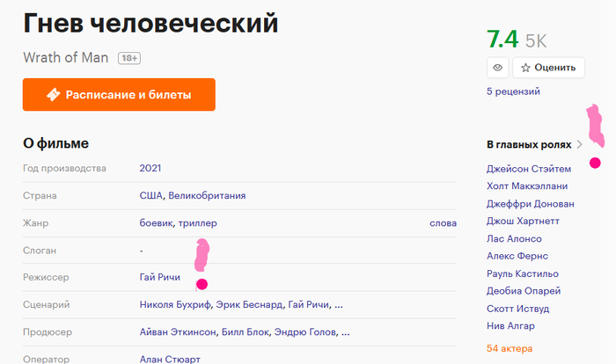616x364 pixels.
Task: Open the слова keywords link
Action: click(x=443, y=223)
